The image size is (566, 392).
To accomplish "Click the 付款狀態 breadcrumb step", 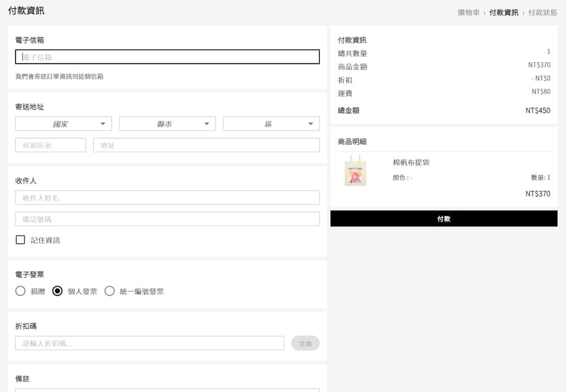I will click(543, 13).
